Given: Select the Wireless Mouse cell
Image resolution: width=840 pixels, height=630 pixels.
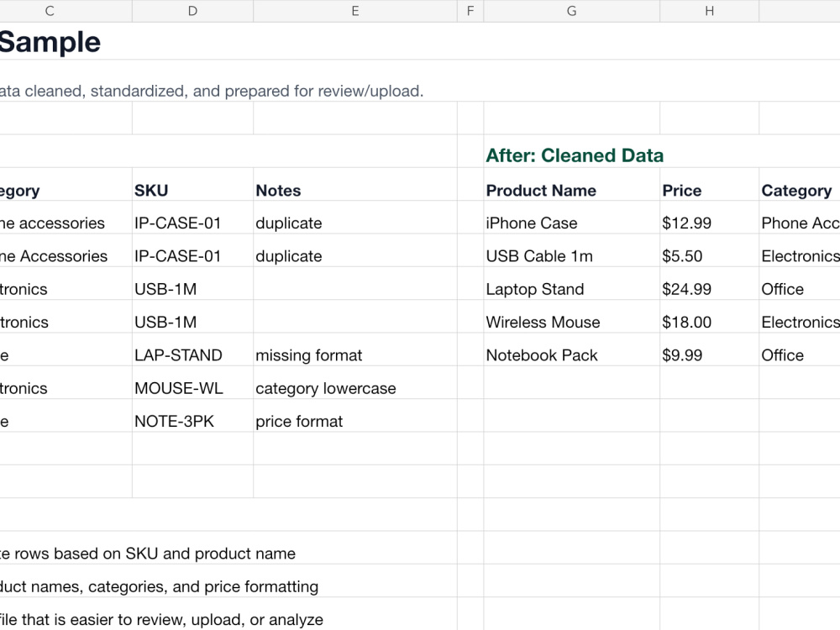Looking at the screenshot, I should 571,322.
